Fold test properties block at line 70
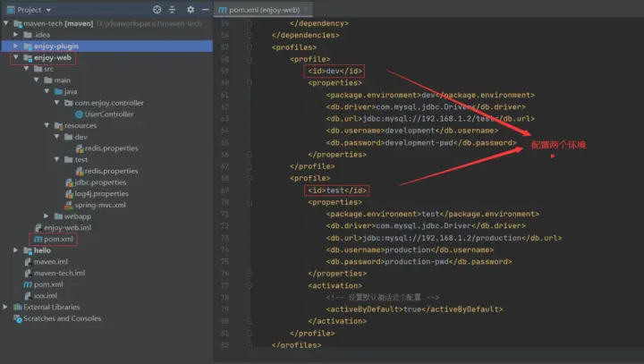644x364 pixels. point(250,202)
